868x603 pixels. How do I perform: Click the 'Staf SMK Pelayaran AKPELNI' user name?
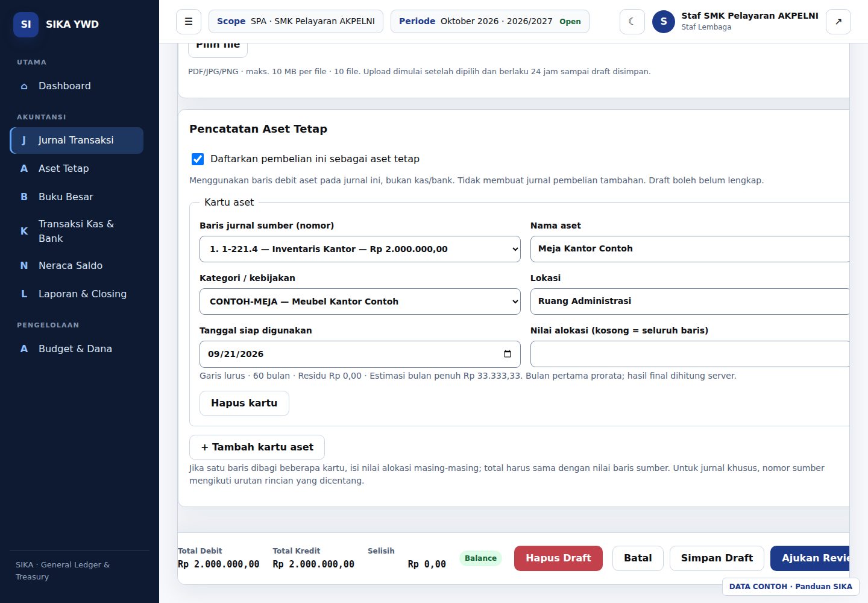(750, 16)
